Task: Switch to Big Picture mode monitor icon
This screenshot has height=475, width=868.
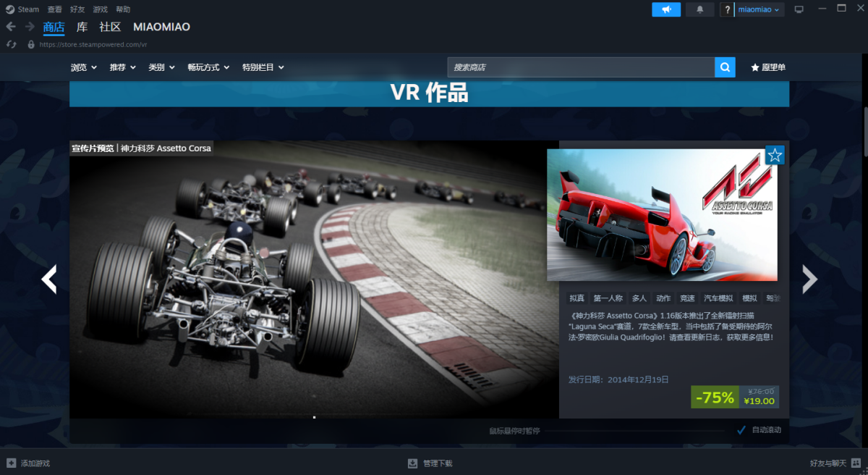Action: (x=799, y=9)
